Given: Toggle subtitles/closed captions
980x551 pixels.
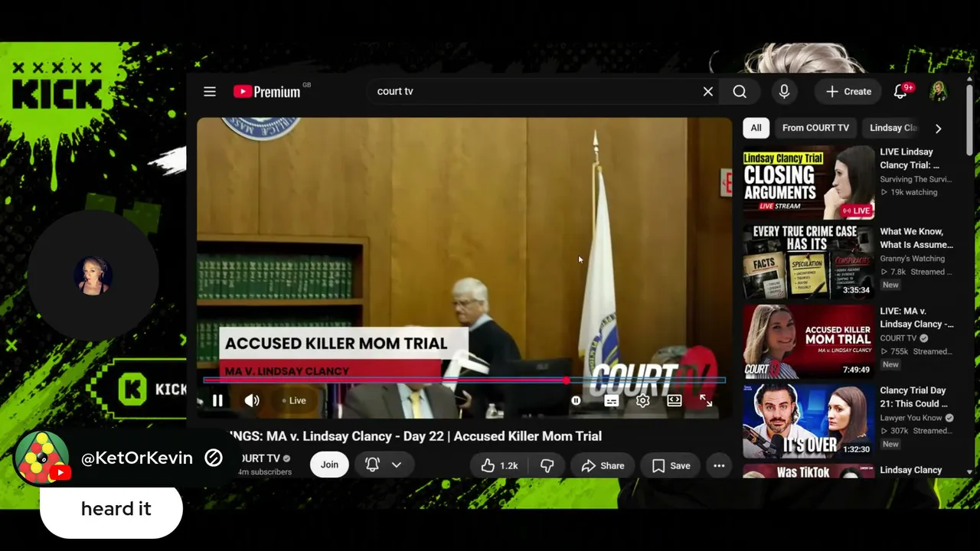Looking at the screenshot, I should 611,400.
